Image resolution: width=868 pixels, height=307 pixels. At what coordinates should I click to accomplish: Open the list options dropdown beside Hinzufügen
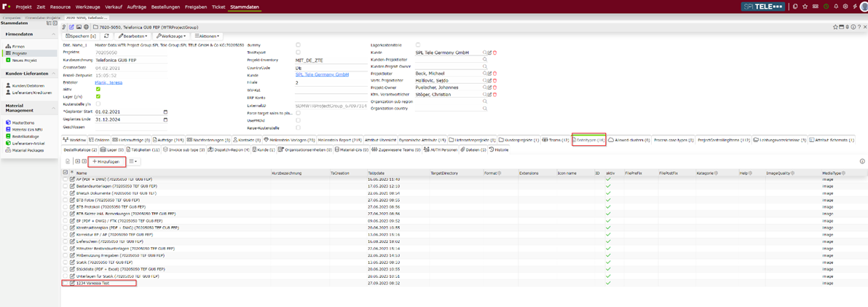click(x=133, y=161)
